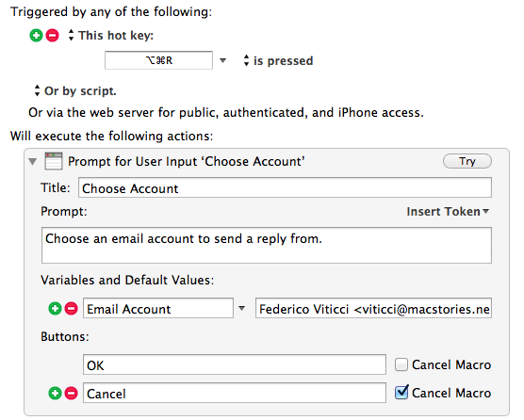524x420 pixels.
Task: Remove the Cancel button with red minus
Action: 72,393
